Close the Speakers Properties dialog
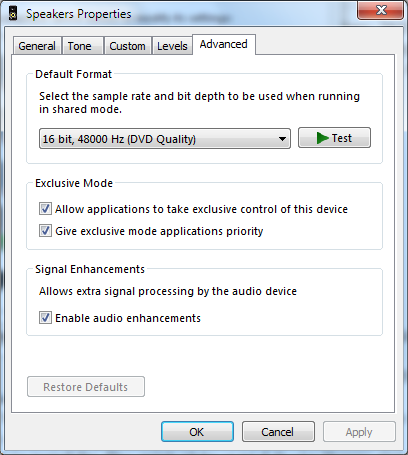The image size is (408, 455). point(380,10)
